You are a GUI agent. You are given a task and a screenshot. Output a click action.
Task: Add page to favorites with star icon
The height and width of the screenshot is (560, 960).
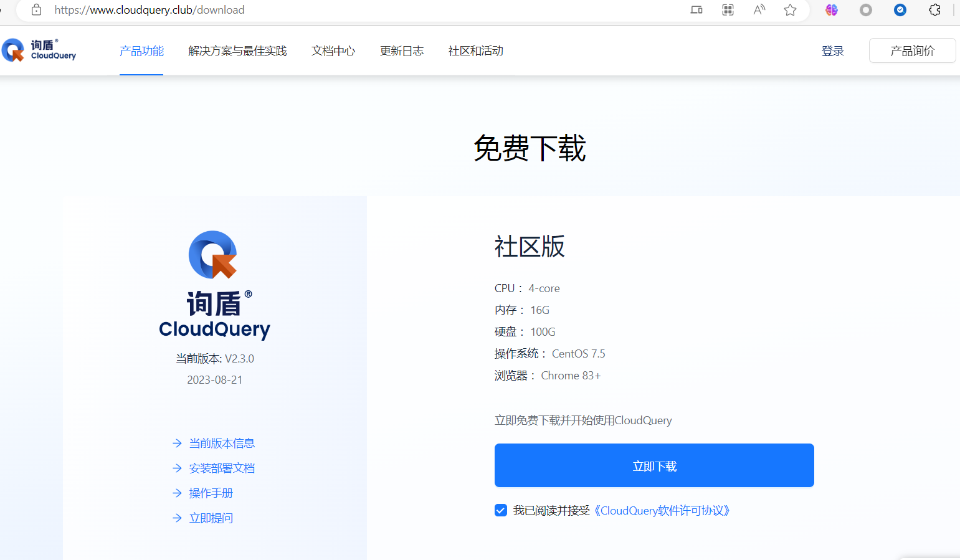pyautogui.click(x=790, y=10)
